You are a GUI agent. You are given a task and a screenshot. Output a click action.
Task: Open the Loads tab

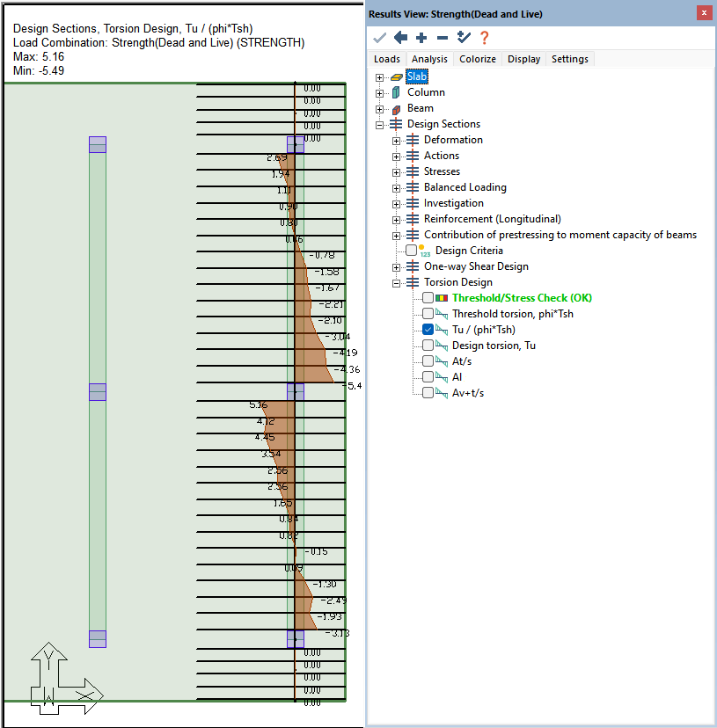[x=387, y=59]
